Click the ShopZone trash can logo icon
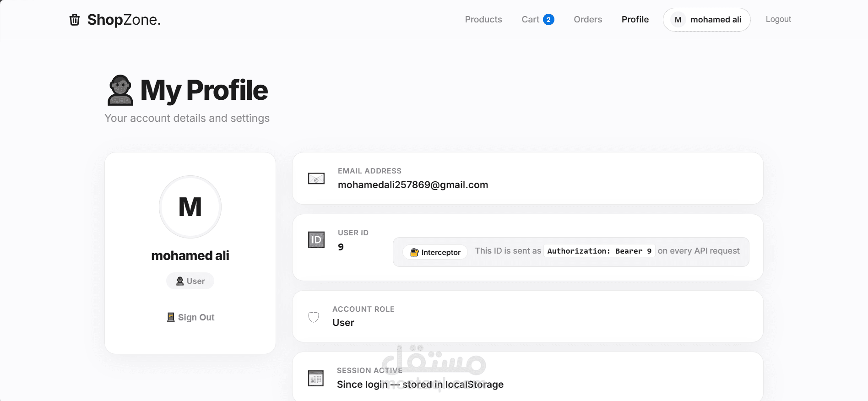 (75, 20)
